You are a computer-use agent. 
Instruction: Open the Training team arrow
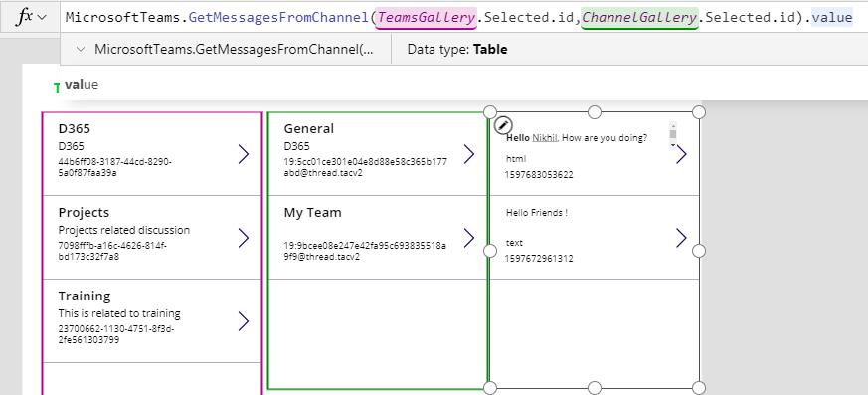(x=244, y=321)
